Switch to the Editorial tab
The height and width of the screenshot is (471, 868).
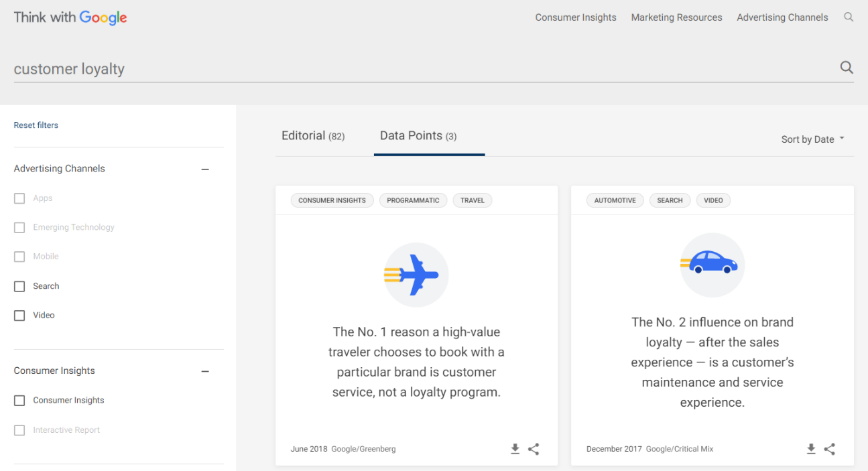tap(312, 136)
